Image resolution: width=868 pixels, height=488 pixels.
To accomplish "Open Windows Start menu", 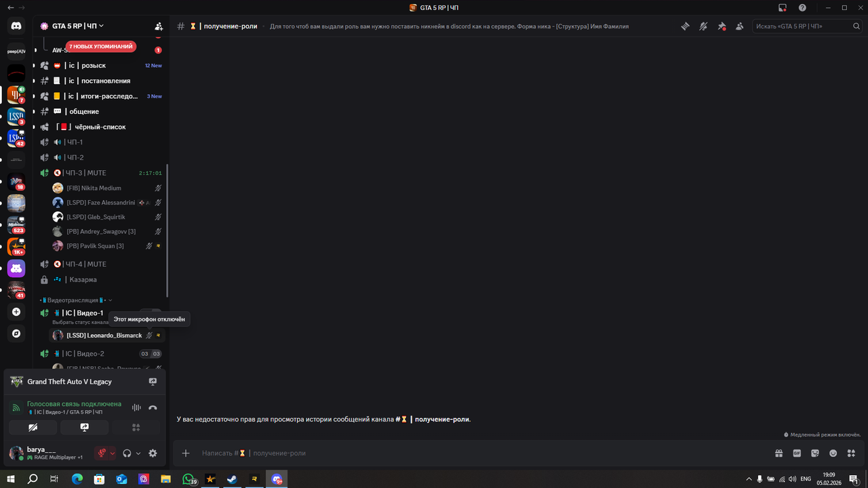I will click(x=11, y=479).
